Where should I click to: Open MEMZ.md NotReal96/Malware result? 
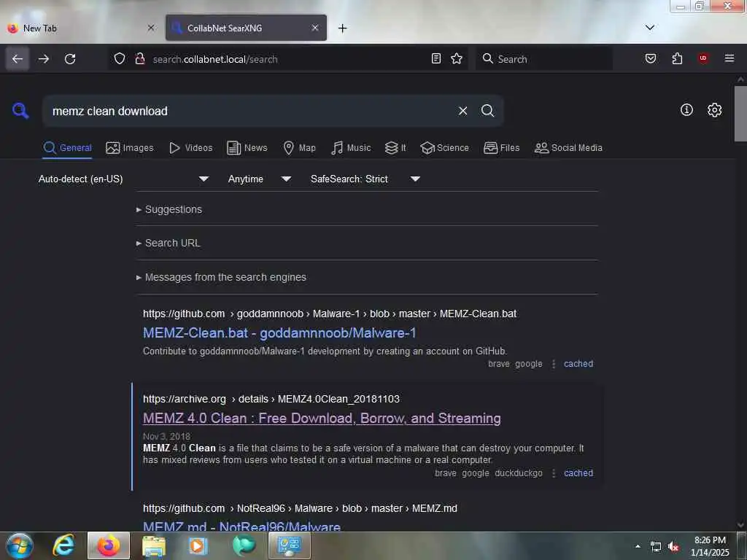(241, 526)
